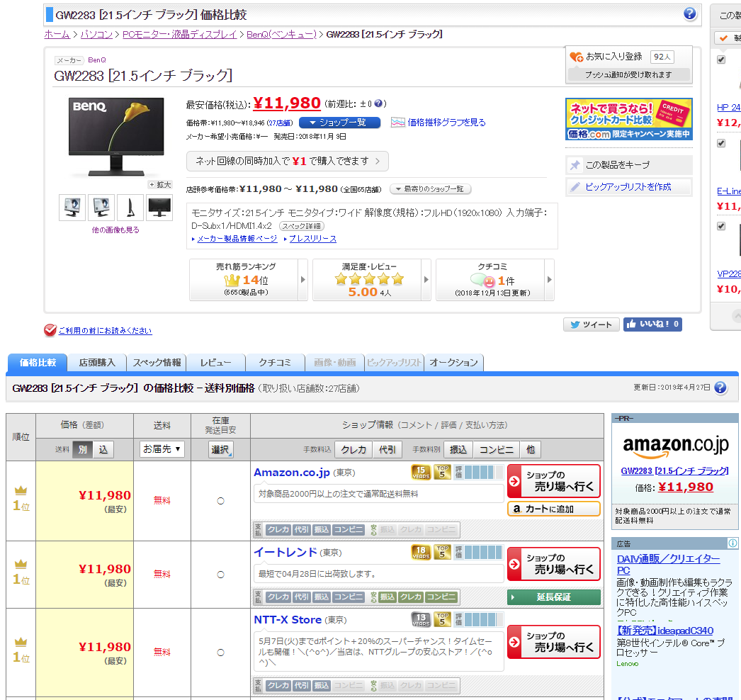
Task: Click the 18 YEARS badge for イートレンド
Action: pos(421,552)
